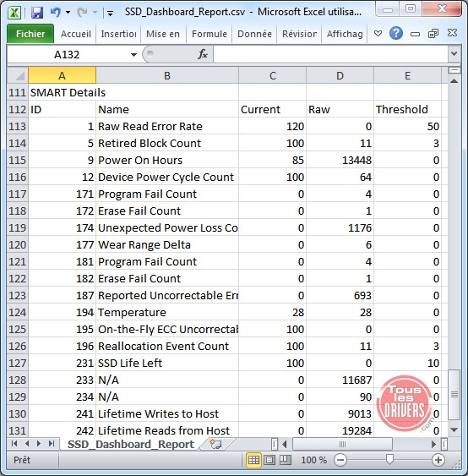This screenshot has width=468, height=476.
Task: Zoom out with the minus button
Action: (340, 460)
